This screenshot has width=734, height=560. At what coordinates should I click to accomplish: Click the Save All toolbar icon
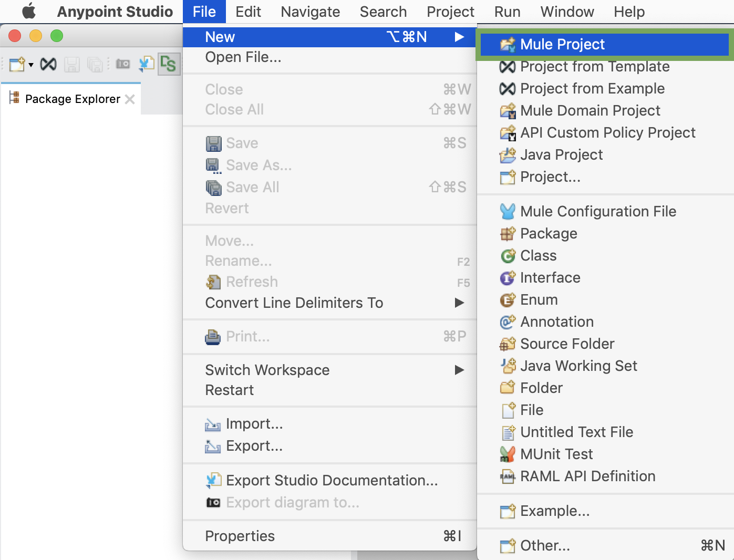click(x=95, y=65)
